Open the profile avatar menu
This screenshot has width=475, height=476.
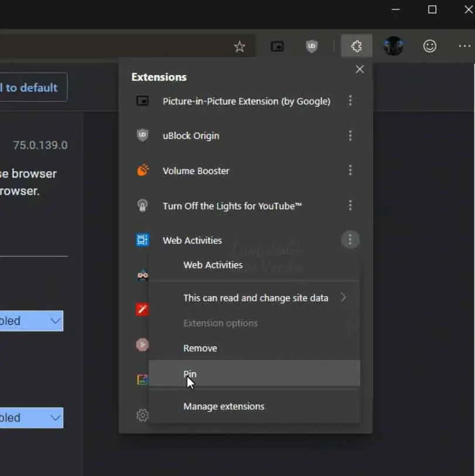pos(394,46)
